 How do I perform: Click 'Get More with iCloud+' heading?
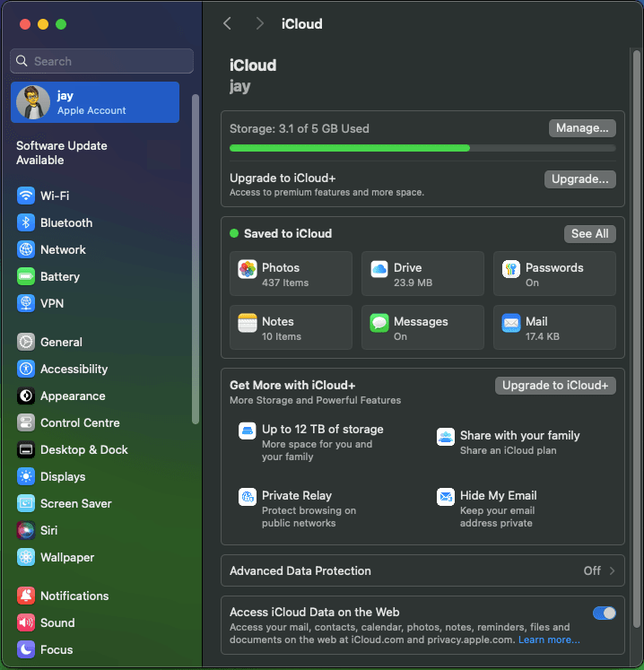292,386
